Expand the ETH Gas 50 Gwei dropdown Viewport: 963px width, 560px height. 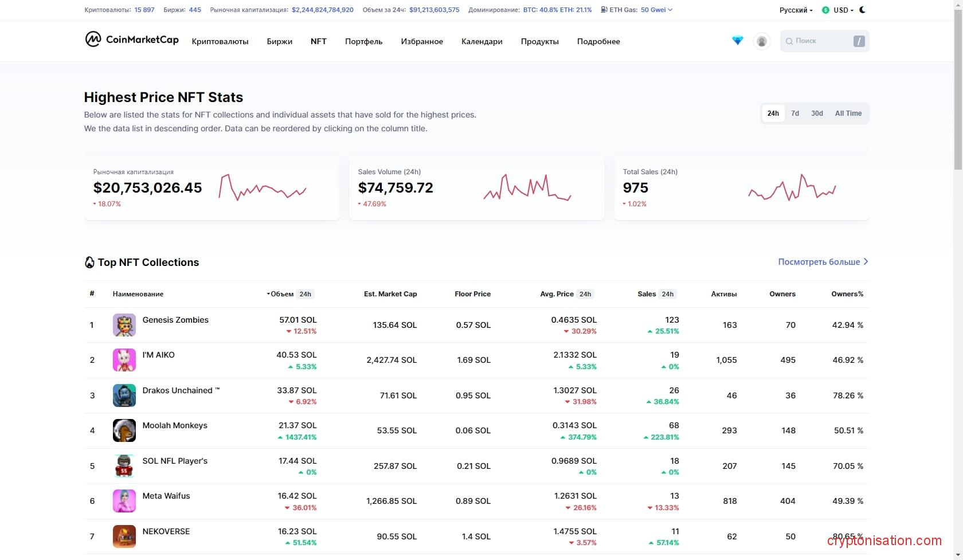pos(656,10)
